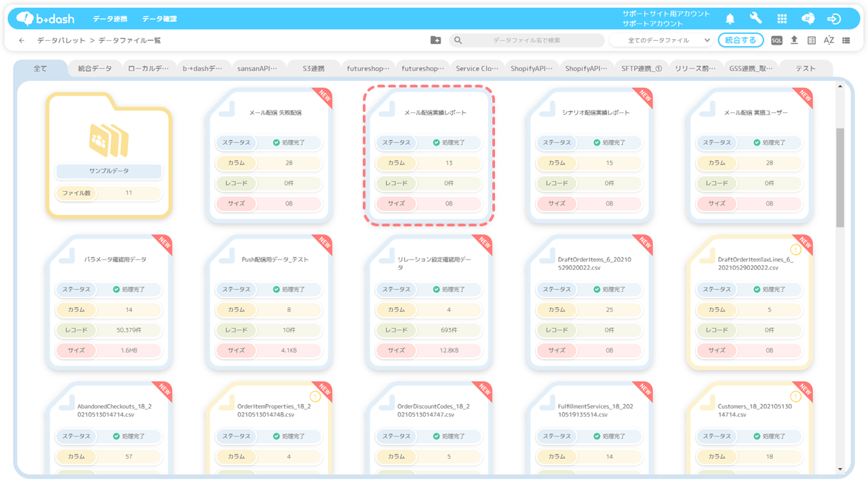
Task: Open the リレーション設定確認用データ file card
Action: 429,302
